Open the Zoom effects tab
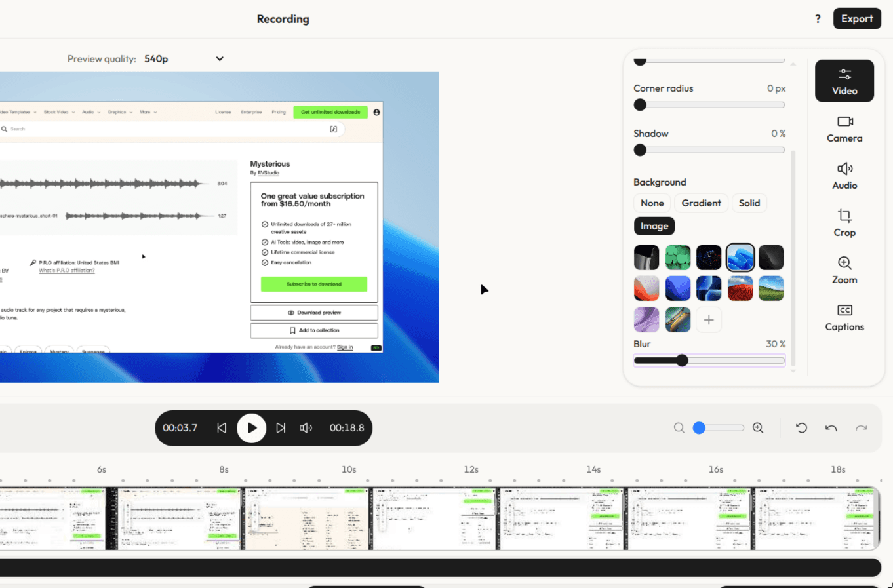The image size is (893, 588). [844, 271]
